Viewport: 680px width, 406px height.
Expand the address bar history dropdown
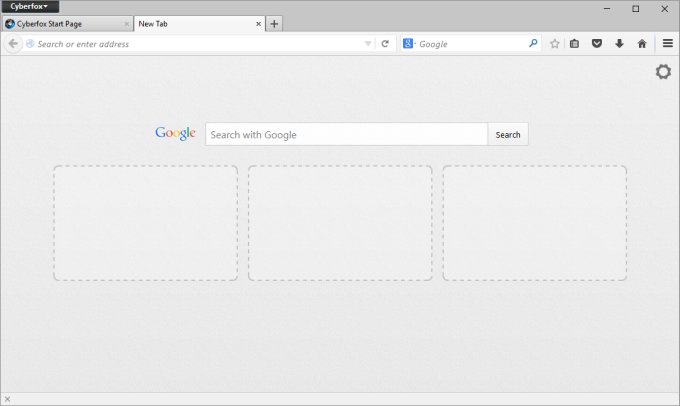pyautogui.click(x=368, y=44)
